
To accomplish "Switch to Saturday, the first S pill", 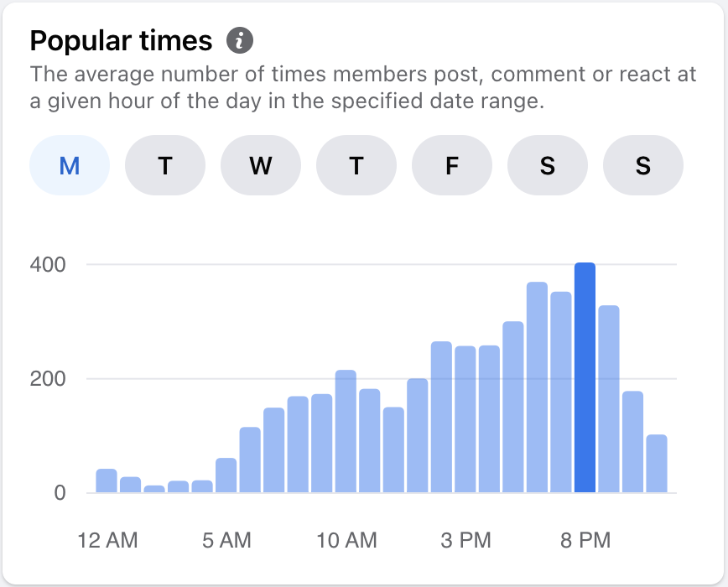I will coord(548,165).
